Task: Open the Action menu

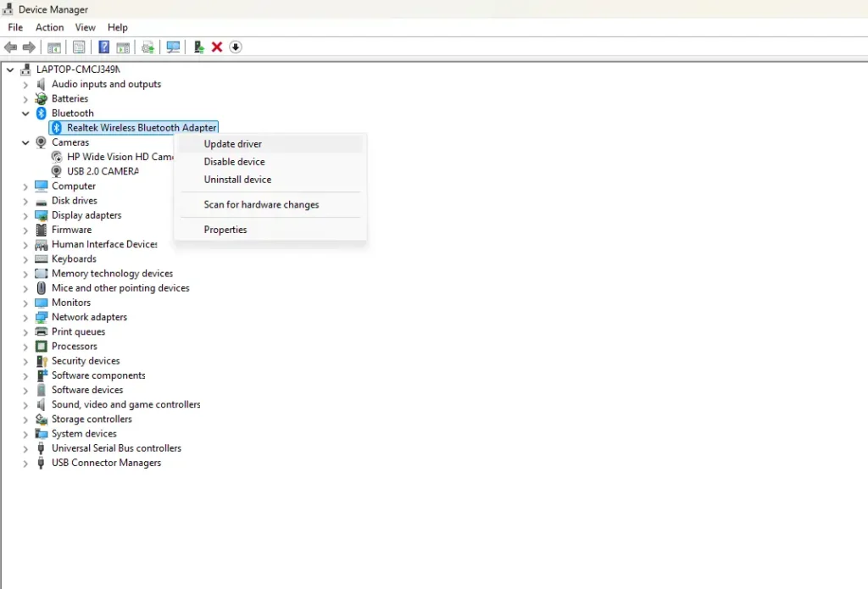Action: pyautogui.click(x=49, y=28)
